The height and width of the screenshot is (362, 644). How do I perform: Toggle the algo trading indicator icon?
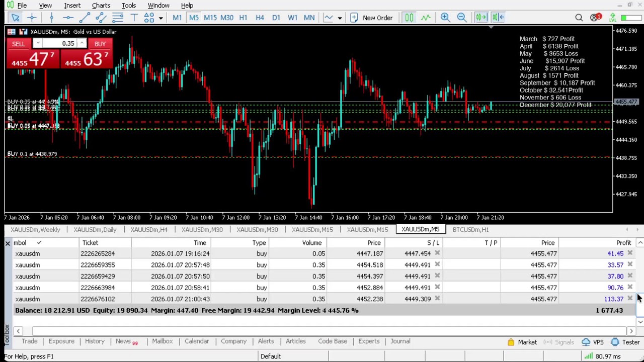(426, 18)
